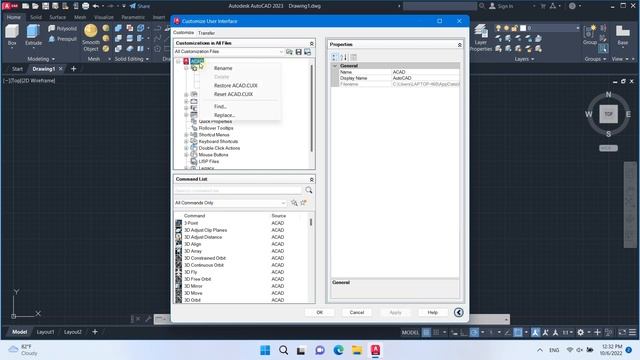Choose Restore ACAD.CUIX from context menu
Viewport: 640px width, 360px height.
coord(236,86)
